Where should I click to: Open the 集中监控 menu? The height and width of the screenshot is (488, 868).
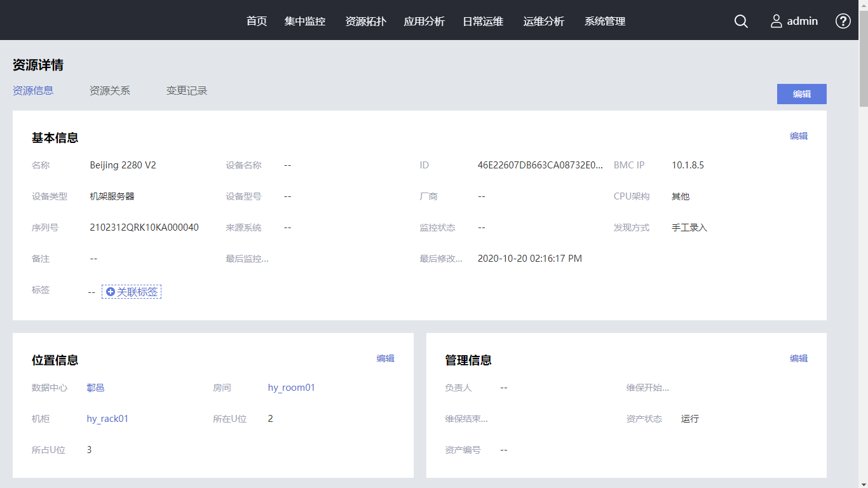tap(305, 21)
